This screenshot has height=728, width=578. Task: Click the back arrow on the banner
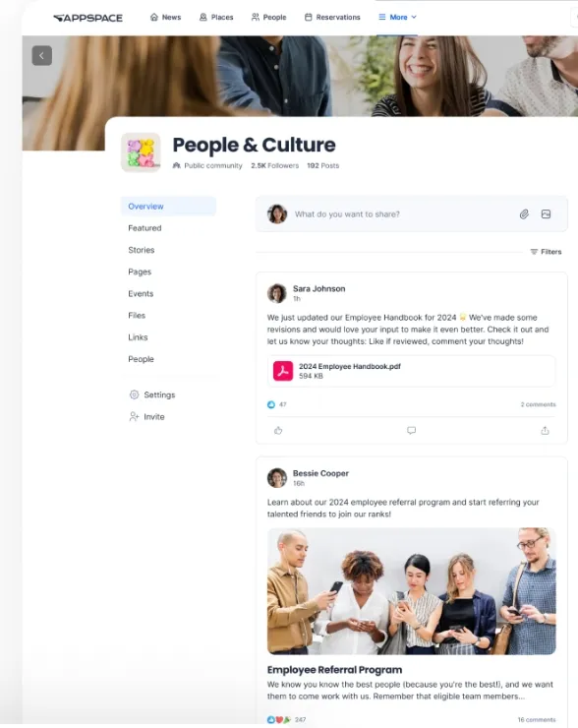[41, 56]
